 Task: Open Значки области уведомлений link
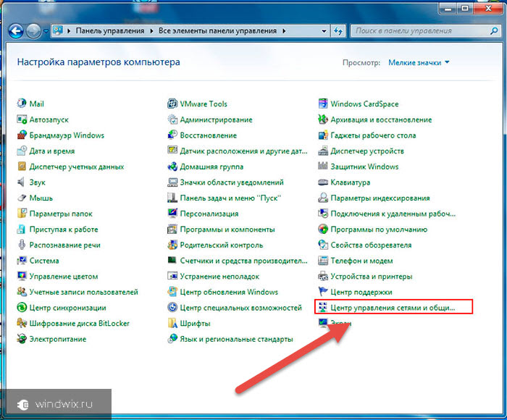(232, 182)
